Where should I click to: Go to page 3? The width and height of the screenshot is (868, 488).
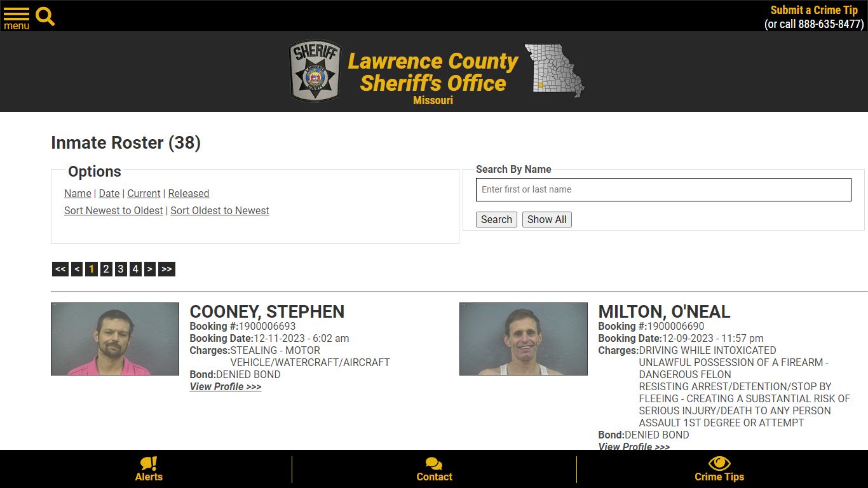121,269
